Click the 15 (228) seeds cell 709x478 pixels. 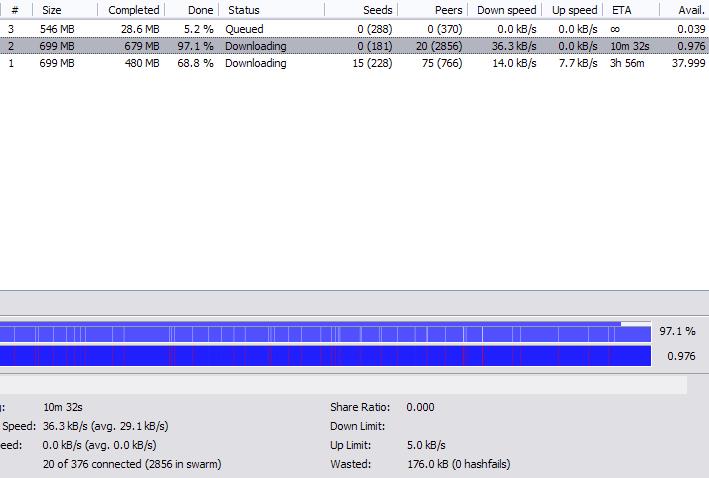(x=372, y=63)
